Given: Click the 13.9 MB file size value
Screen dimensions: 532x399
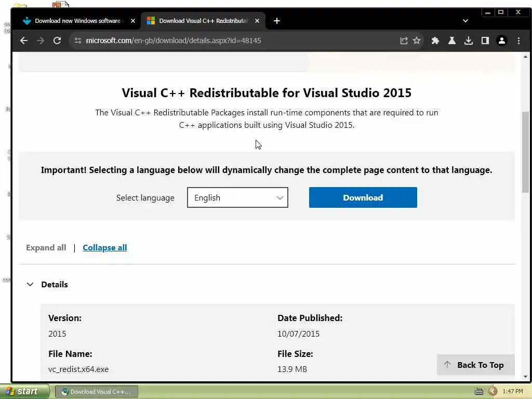Looking at the screenshot, I should (292, 369).
